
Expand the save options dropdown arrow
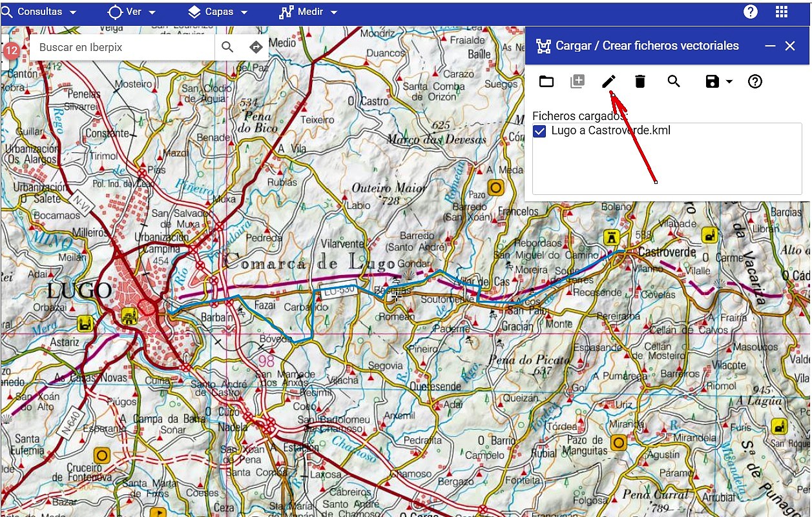tap(729, 82)
